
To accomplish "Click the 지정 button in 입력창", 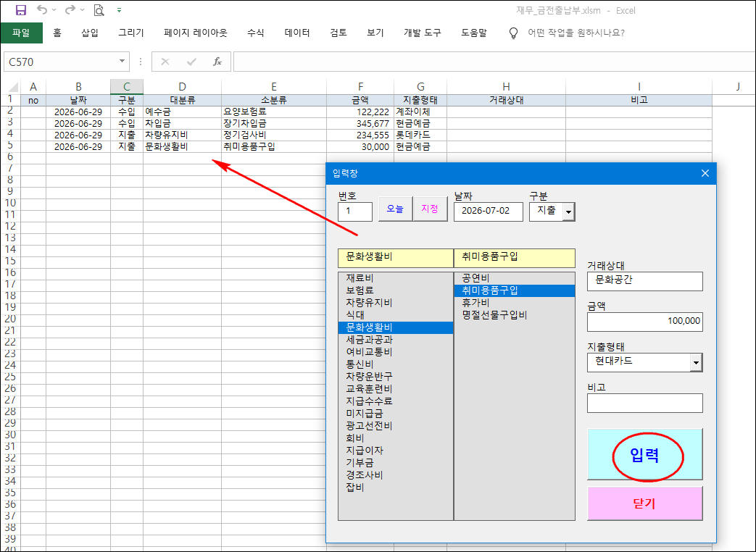I will (430, 209).
